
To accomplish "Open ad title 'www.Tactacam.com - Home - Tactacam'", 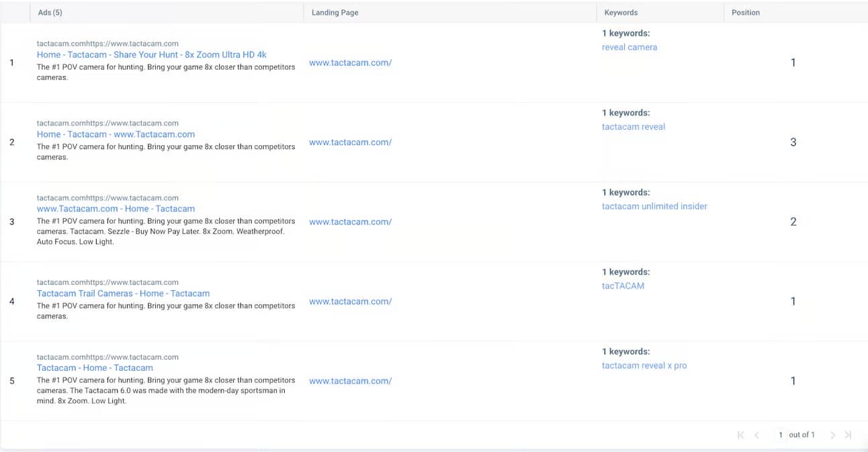I will pyautogui.click(x=116, y=209).
